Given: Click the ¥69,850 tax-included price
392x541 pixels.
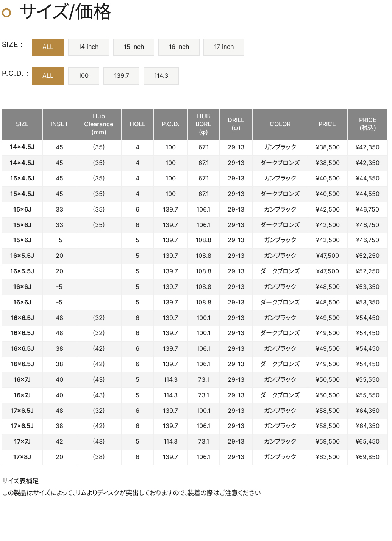Looking at the screenshot, I should coord(367,457).
